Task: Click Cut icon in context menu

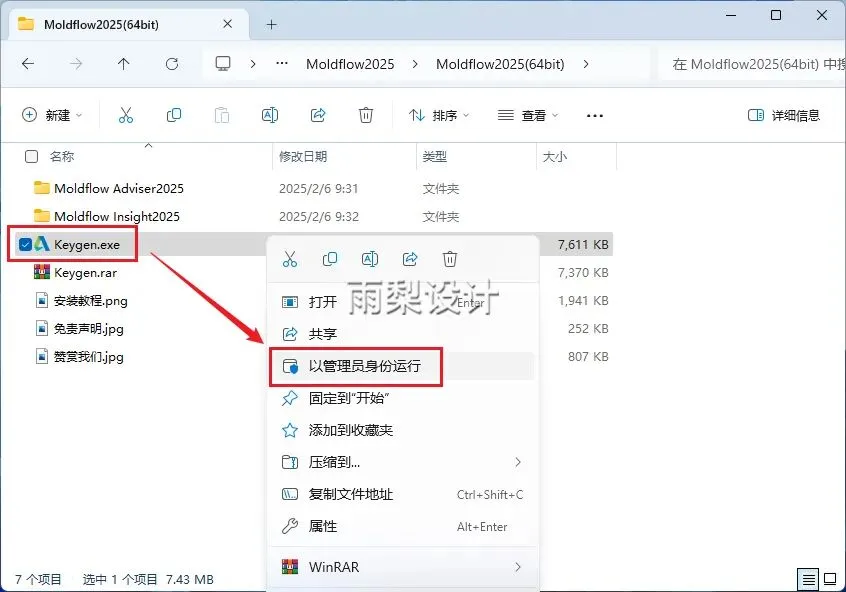Action: pyautogui.click(x=290, y=259)
